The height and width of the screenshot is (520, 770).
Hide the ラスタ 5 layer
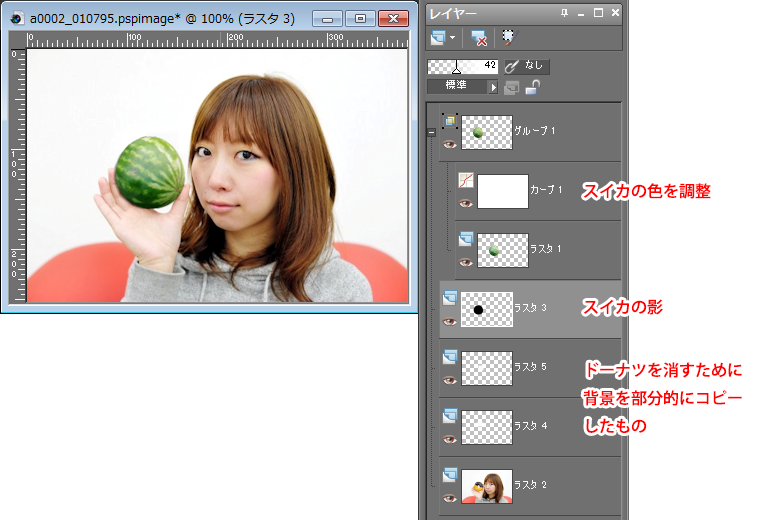450,381
